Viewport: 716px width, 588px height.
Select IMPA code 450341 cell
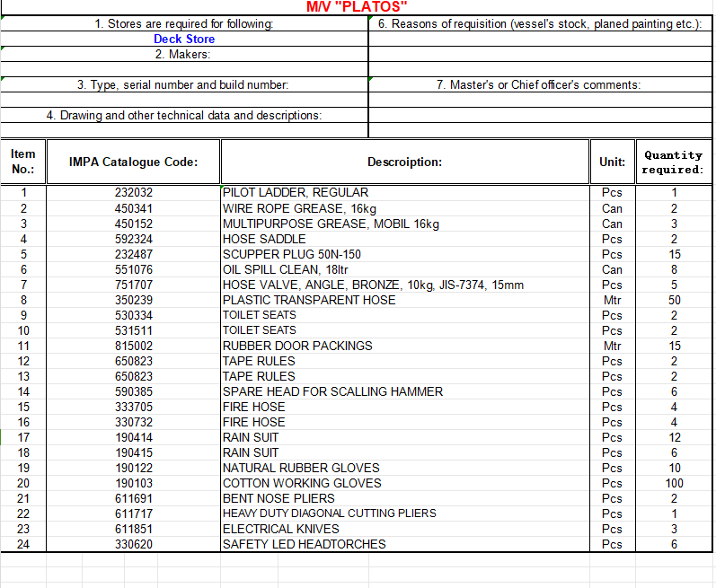tap(134, 208)
